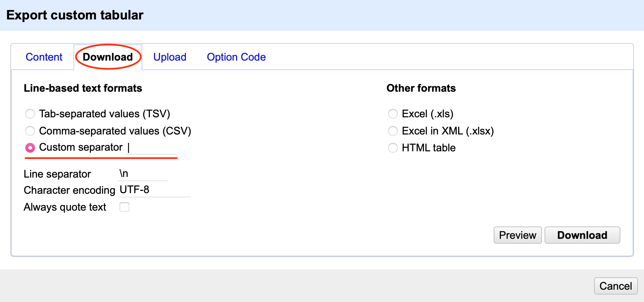Select Excel in XML (.xlsx) option
The image size is (644, 302).
[393, 131]
